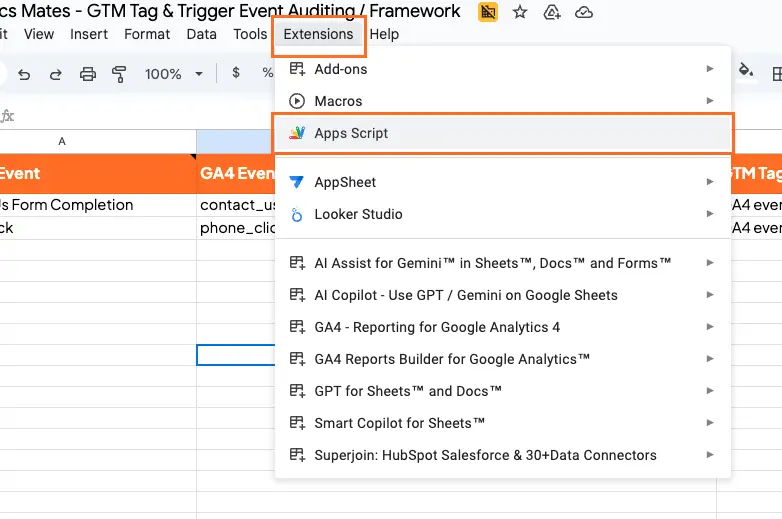Click the Add-ons grid-plus icon

(x=297, y=69)
